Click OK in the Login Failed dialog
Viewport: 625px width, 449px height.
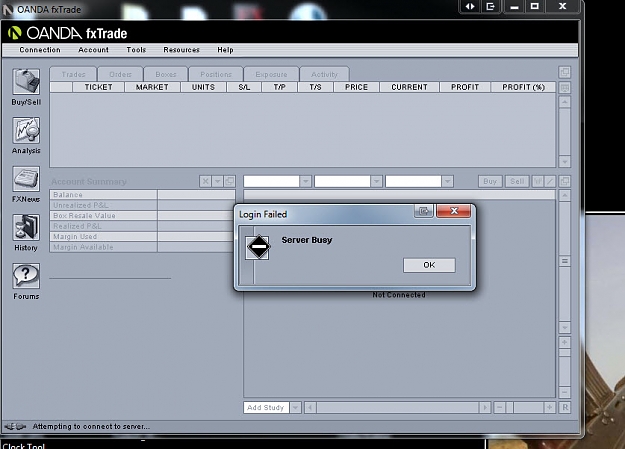(429, 265)
